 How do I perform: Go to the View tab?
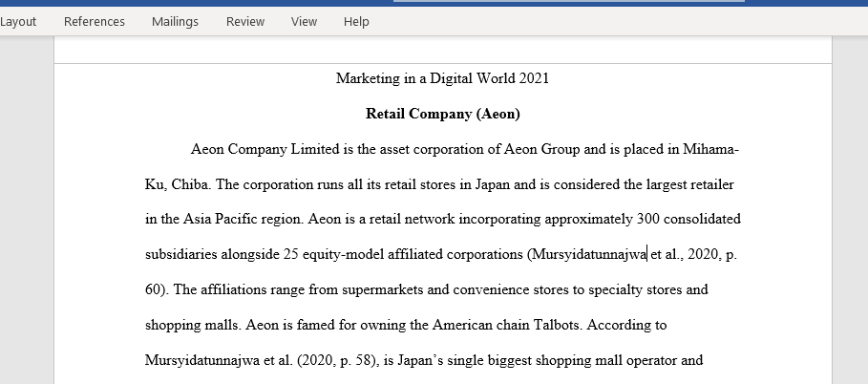[304, 22]
